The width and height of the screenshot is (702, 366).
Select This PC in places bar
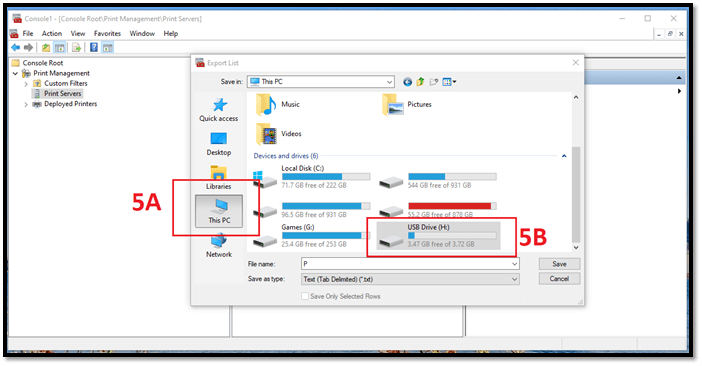(219, 211)
